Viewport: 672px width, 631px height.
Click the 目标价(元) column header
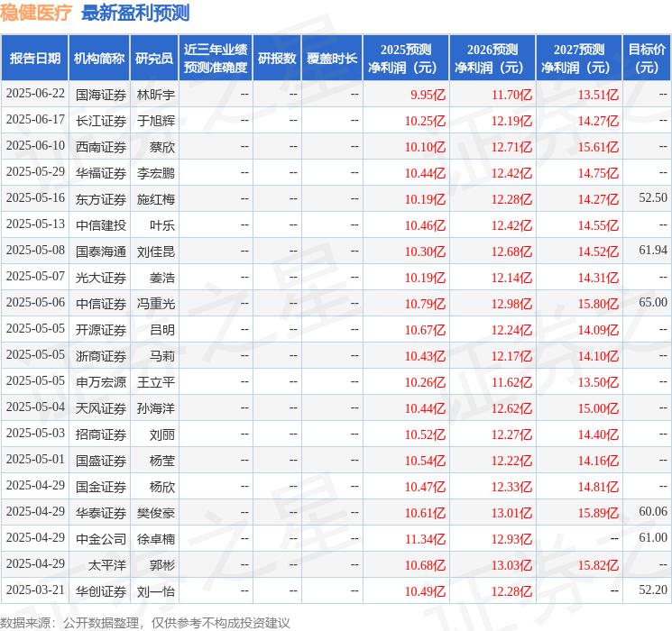tap(647, 58)
